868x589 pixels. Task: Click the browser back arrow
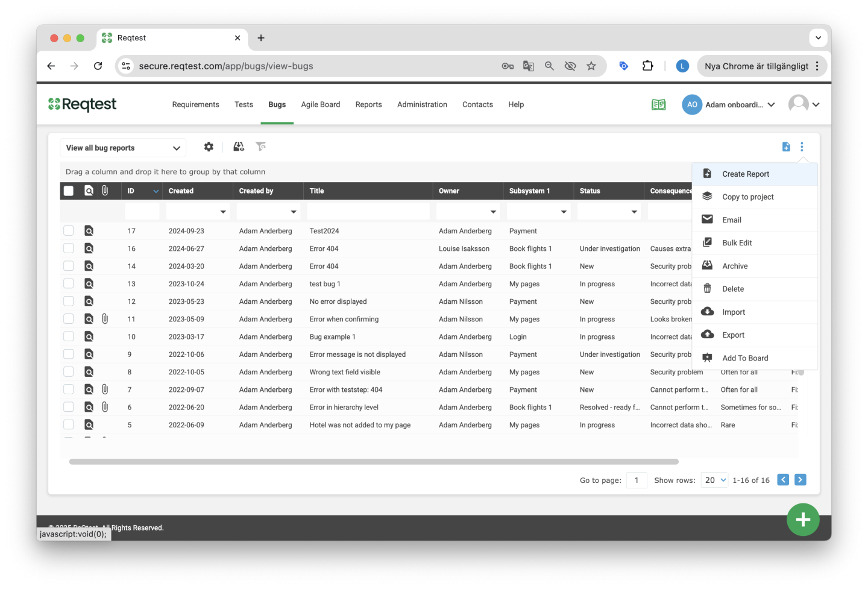51,66
